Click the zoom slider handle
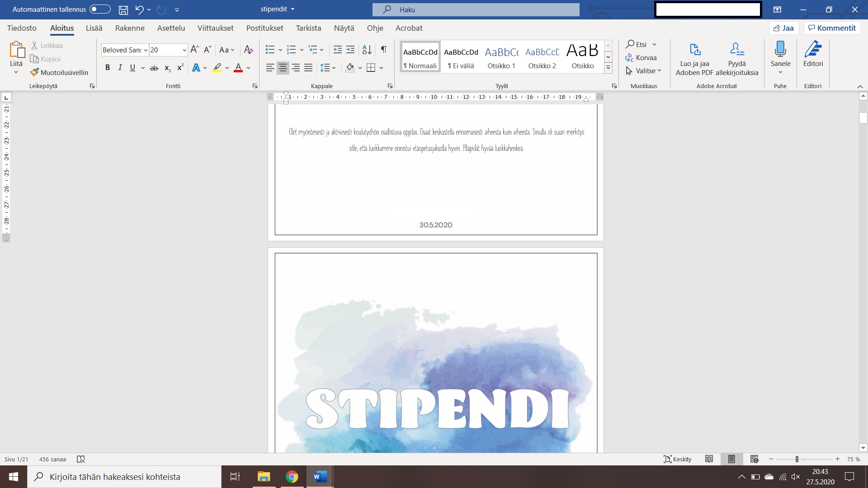Image resolution: width=868 pixels, height=488 pixels. pyautogui.click(x=797, y=459)
